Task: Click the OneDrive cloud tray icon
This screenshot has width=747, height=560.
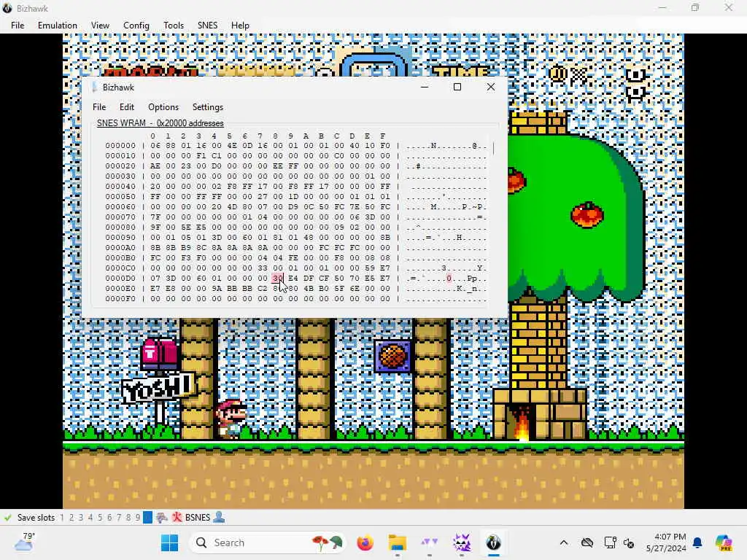Action: tap(587, 542)
